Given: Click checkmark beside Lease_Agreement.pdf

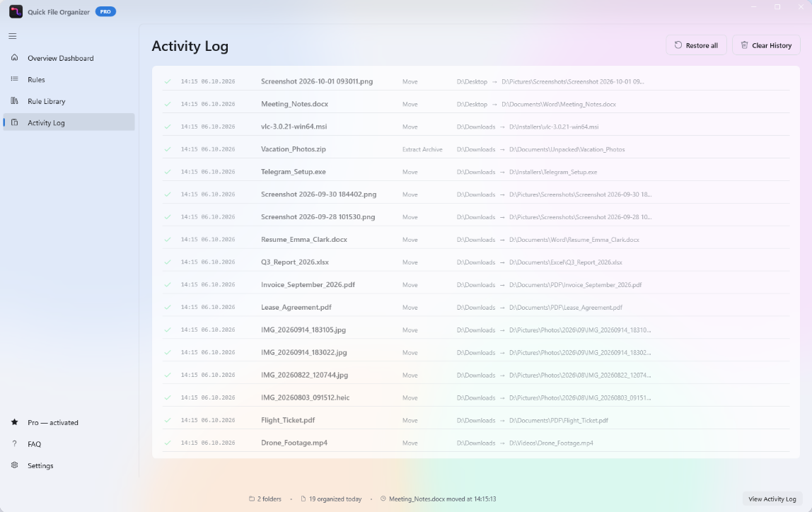Looking at the screenshot, I should (x=167, y=307).
